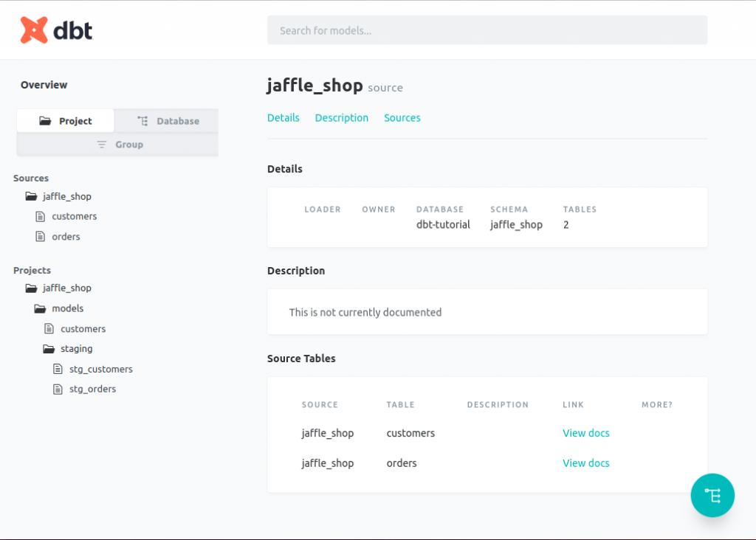Click the file icon beside stg_orders

pos(58,389)
